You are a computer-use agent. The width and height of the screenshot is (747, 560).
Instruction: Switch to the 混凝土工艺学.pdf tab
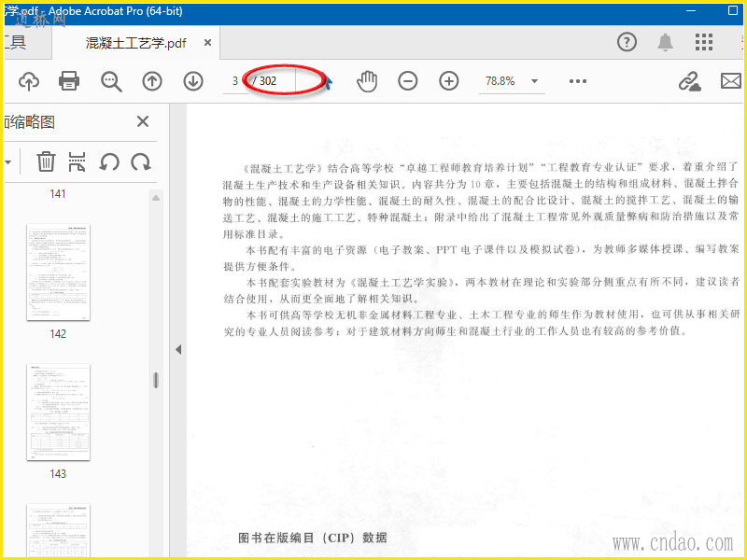pos(135,43)
